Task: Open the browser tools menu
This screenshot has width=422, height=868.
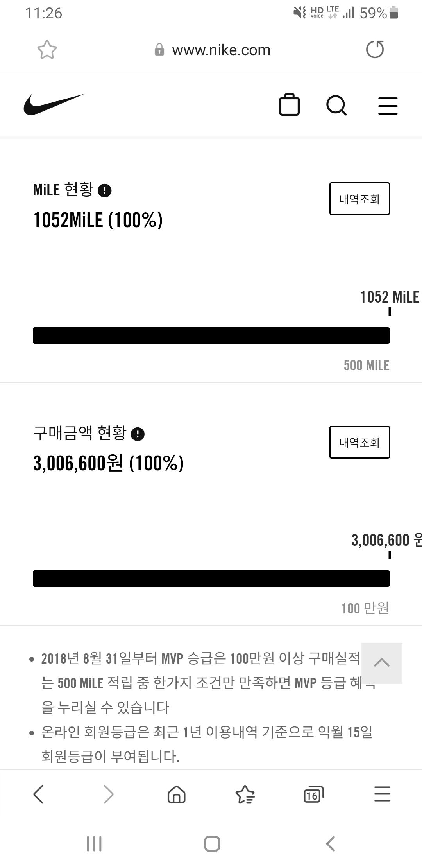Action: click(382, 794)
